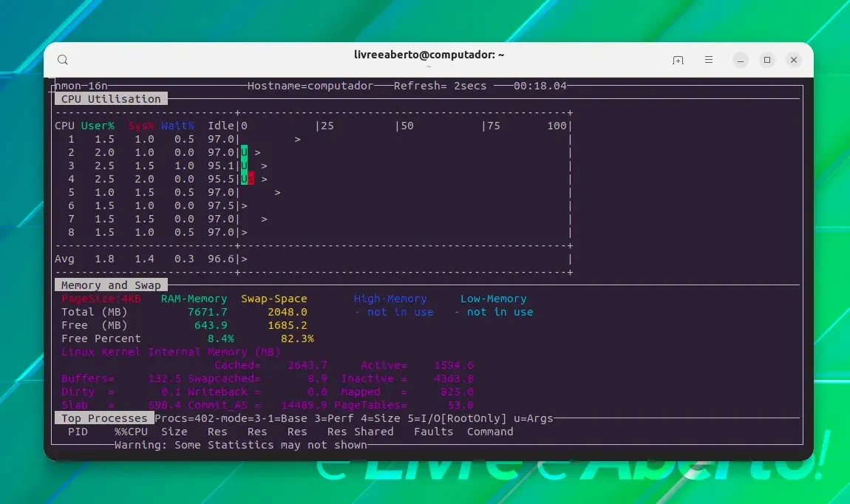Screen dimensions: 850x504
Task: Click the User% column header
Action: tap(98, 126)
